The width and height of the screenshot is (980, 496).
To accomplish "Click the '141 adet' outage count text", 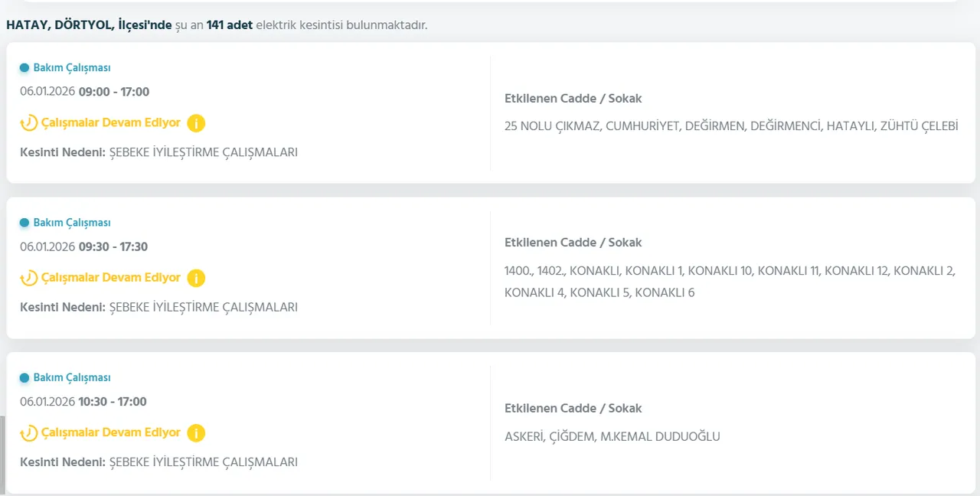I will pyautogui.click(x=230, y=24).
